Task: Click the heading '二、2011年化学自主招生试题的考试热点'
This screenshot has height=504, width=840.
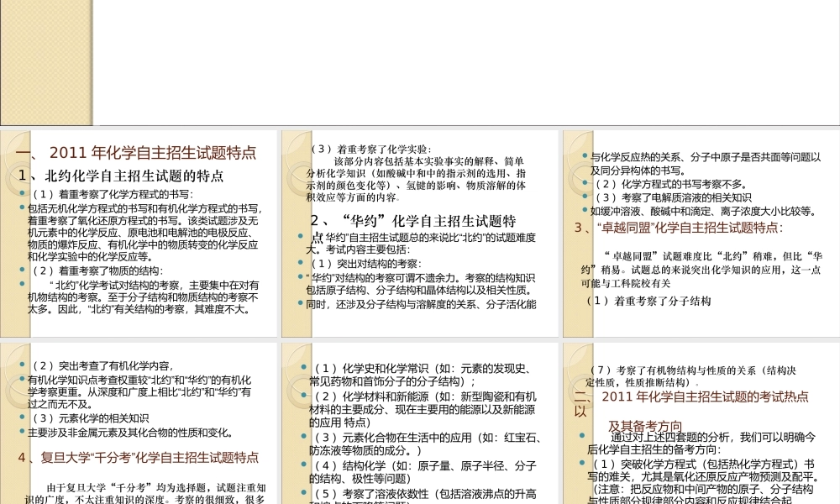Action: point(691,404)
